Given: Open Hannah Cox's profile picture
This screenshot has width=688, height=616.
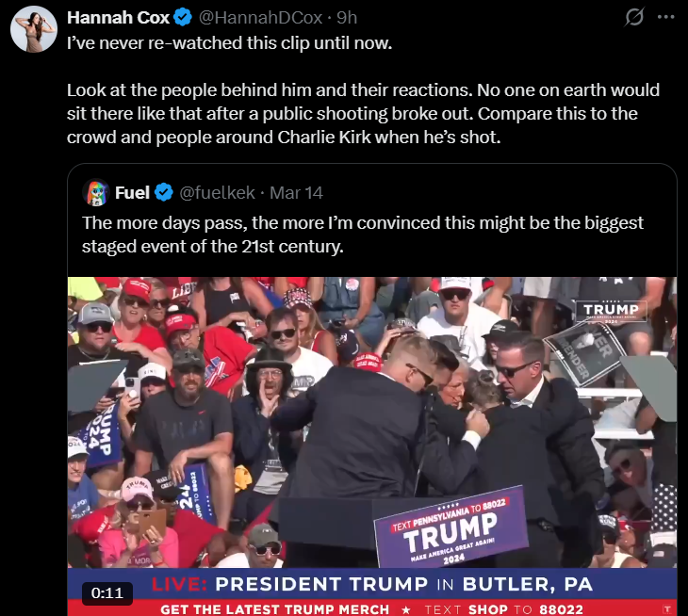Looking at the screenshot, I should click(34, 29).
